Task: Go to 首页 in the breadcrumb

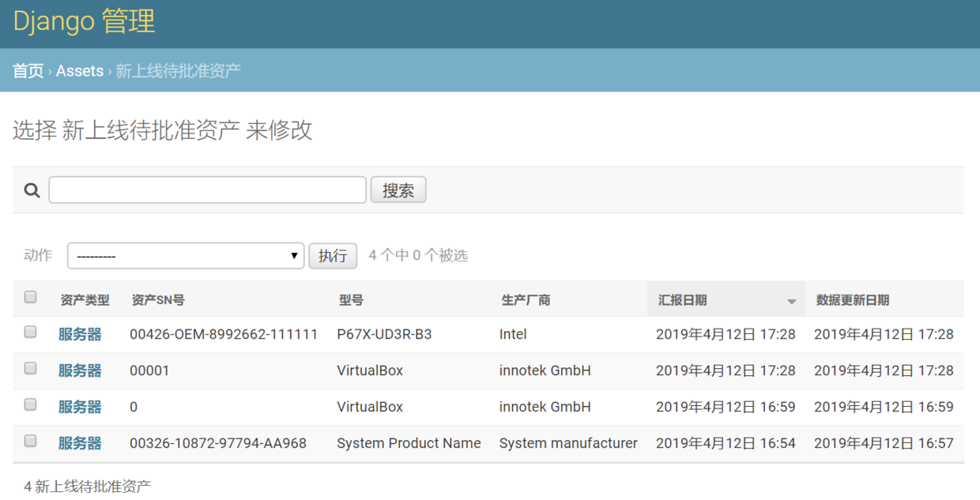Action: [x=28, y=71]
